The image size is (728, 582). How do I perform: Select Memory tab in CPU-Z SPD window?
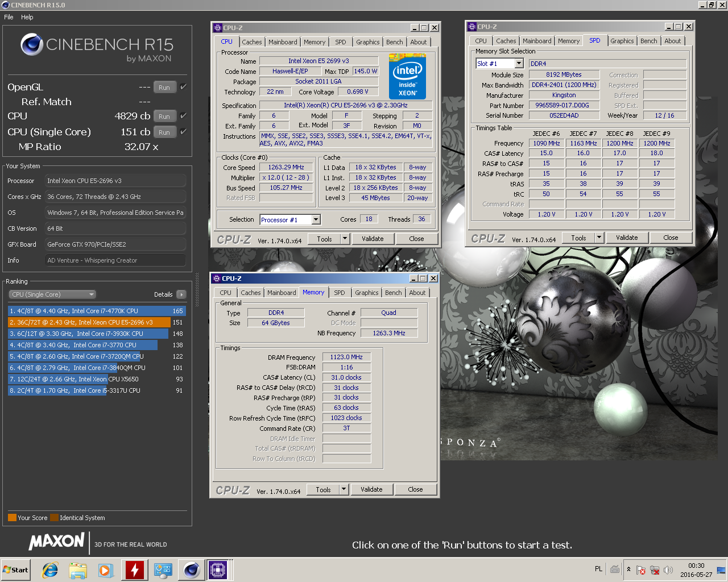click(569, 41)
